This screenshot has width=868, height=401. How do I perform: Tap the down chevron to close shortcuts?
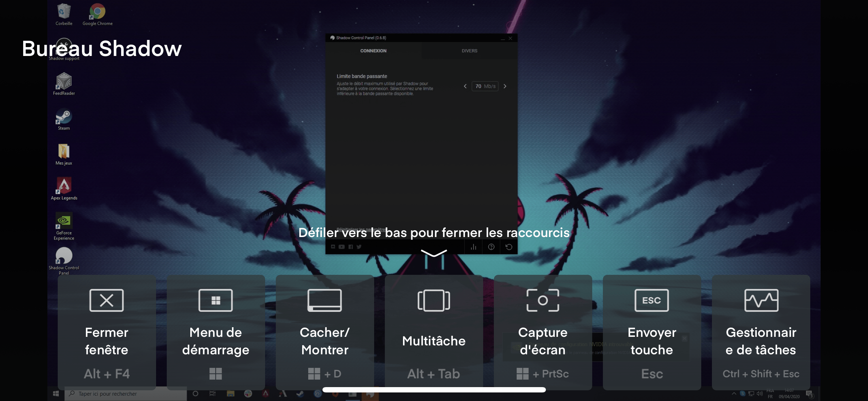click(434, 253)
